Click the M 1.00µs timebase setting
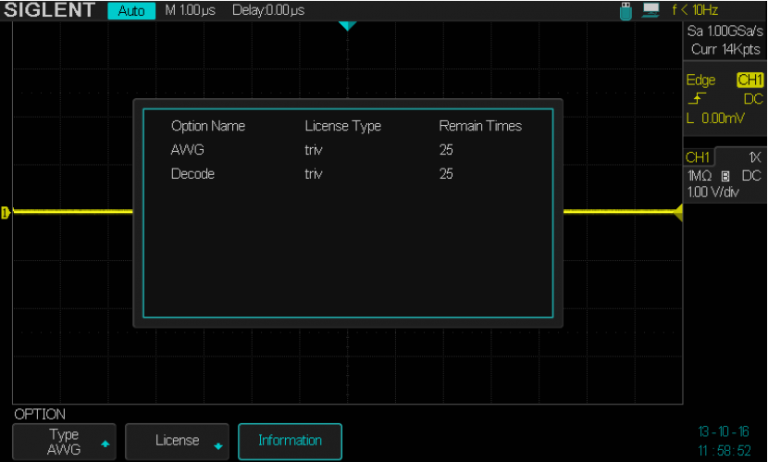The width and height of the screenshot is (768, 462). coord(192,10)
